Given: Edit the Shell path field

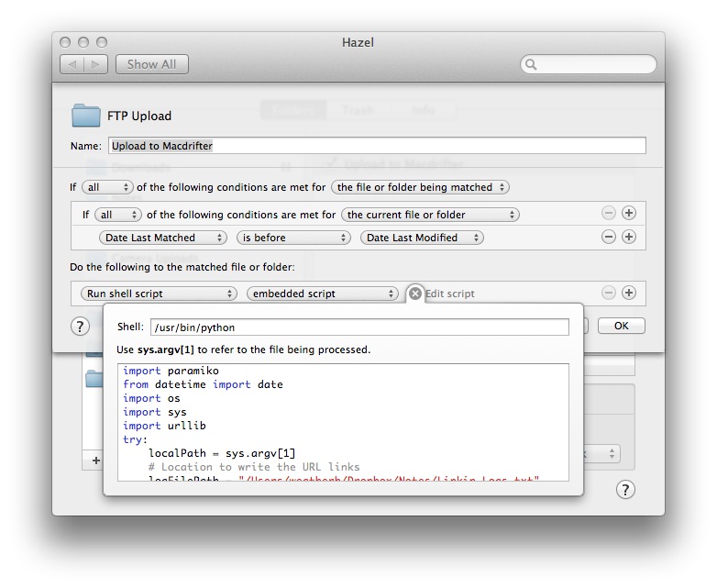Looking at the screenshot, I should click(359, 327).
